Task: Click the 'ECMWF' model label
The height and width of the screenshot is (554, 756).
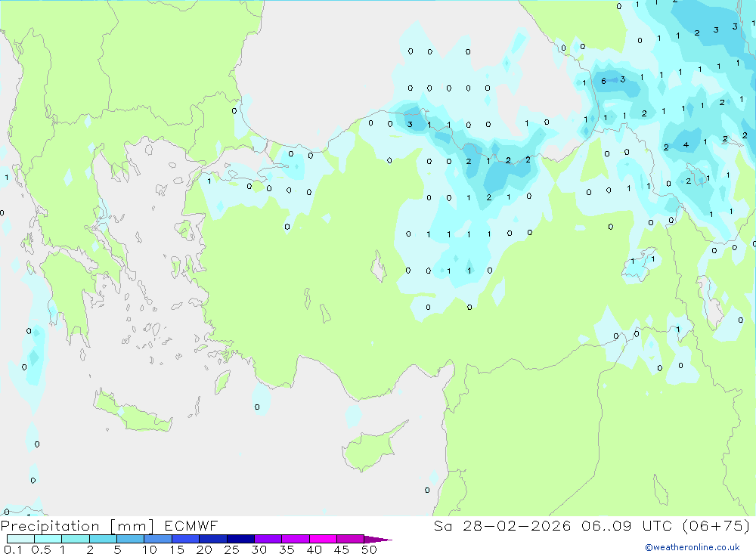Action: [191, 525]
